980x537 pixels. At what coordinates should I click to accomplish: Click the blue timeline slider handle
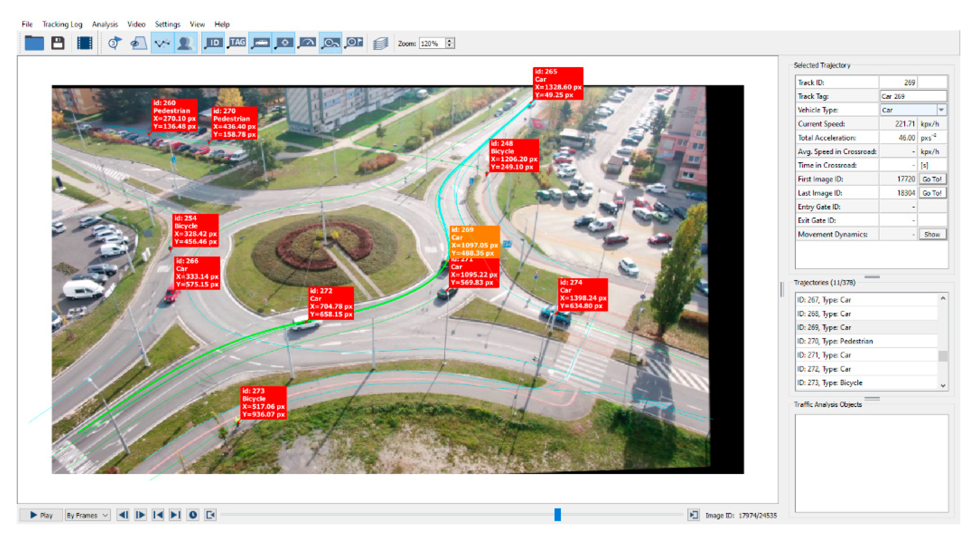(557, 515)
